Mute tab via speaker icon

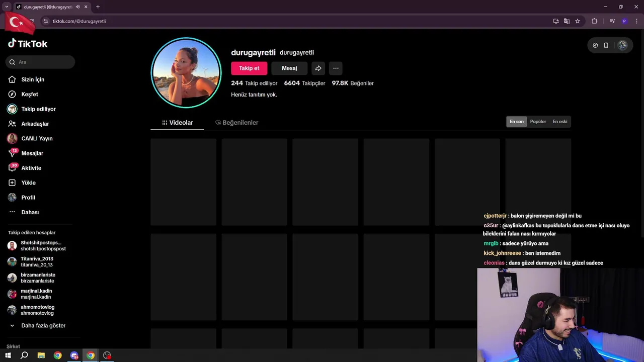click(77, 7)
